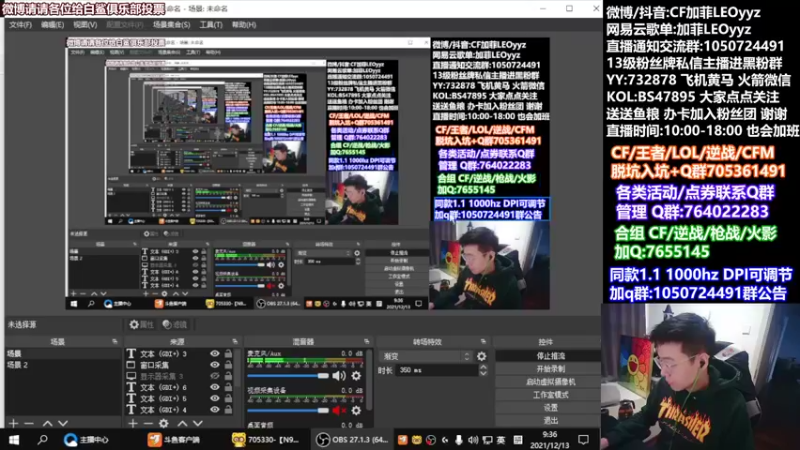Mute 麦克风/Aux speaker icon
This screenshot has width=800, height=450.
click(x=339, y=376)
